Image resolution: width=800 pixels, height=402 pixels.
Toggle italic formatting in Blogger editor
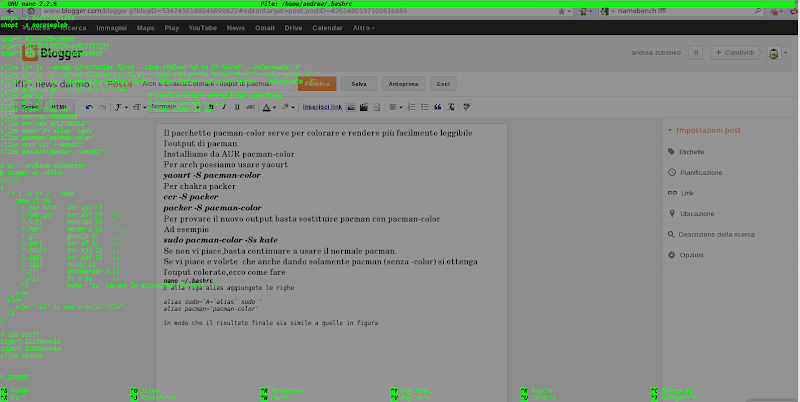coord(224,107)
